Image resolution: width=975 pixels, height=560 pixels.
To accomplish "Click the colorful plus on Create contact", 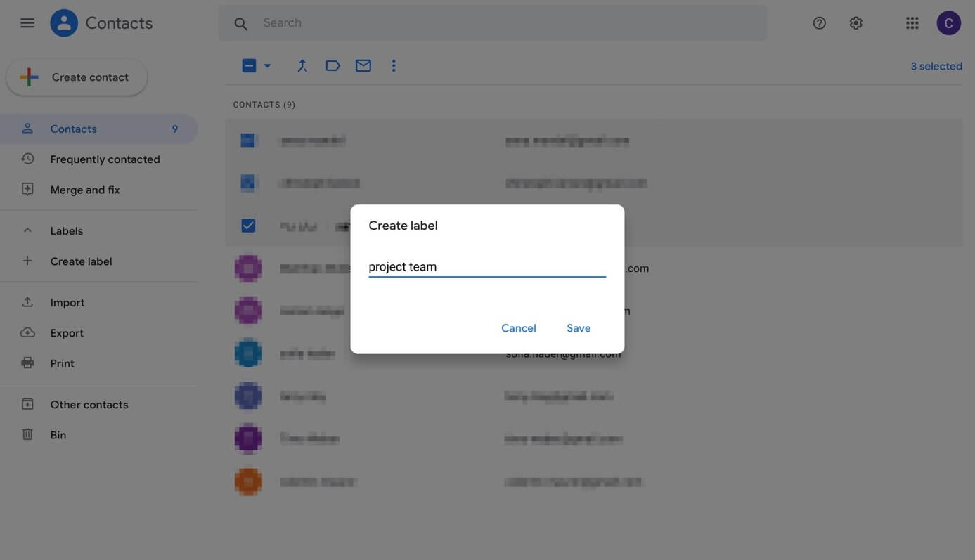I will [29, 77].
